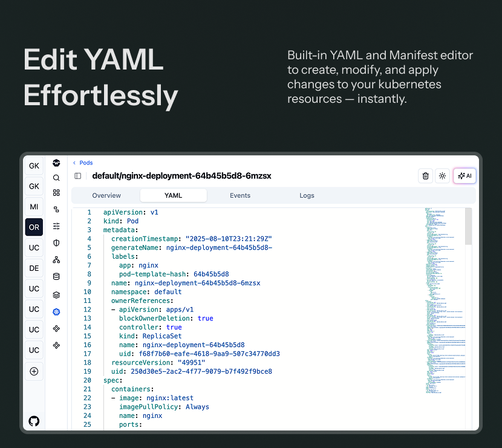Place cursor on the 'metadata:' line

120,230
